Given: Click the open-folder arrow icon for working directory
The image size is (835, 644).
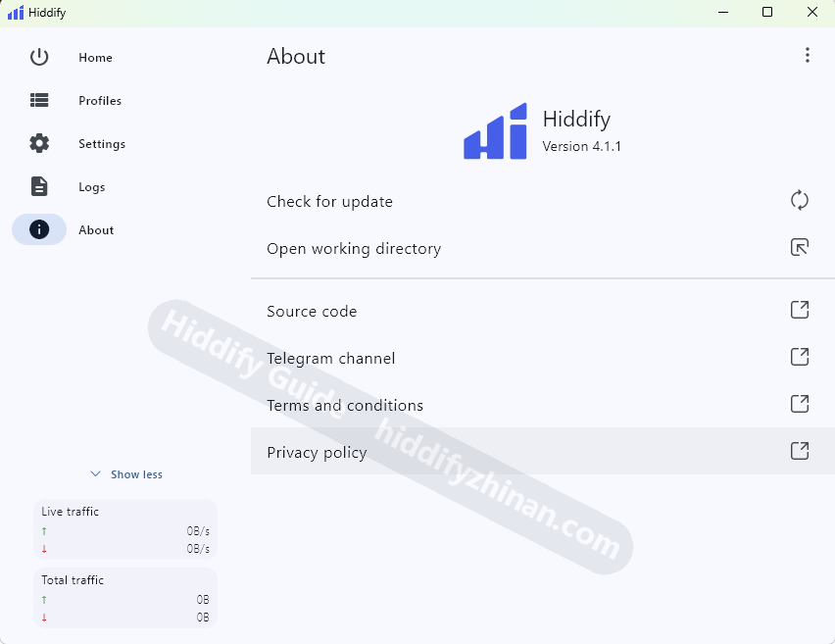Looking at the screenshot, I should [x=800, y=247].
